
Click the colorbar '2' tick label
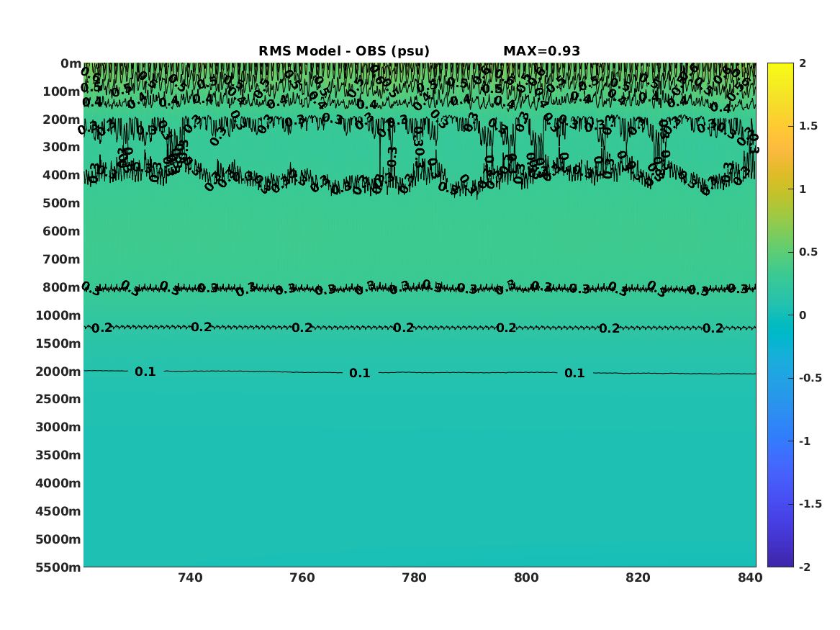tap(803, 63)
